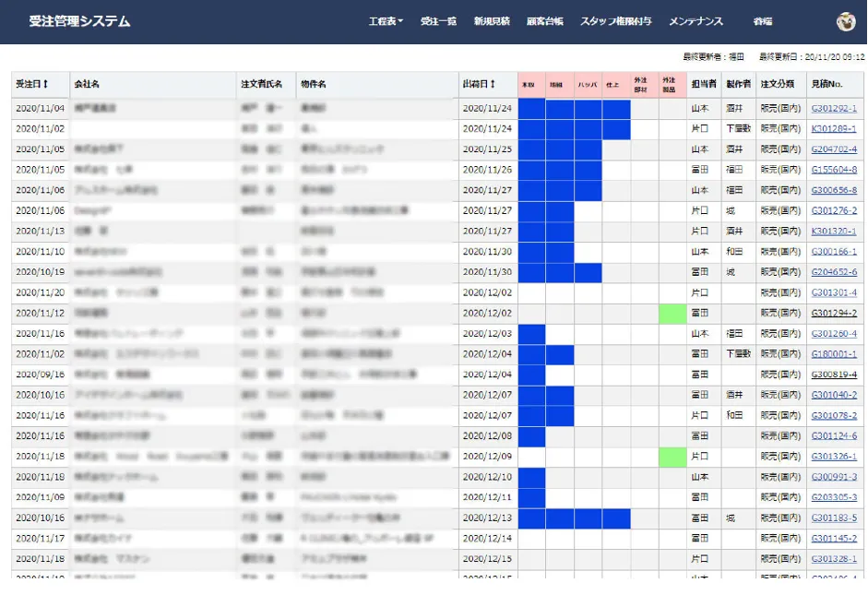Select 顧客台帳 in the navigation bar
Viewport: 868px width, 595px height.
click(x=544, y=21)
